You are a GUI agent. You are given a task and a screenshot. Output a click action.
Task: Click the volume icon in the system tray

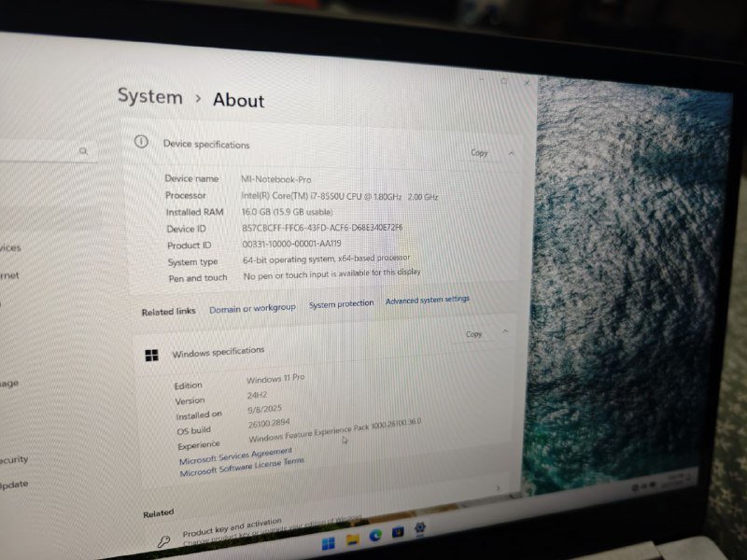tap(643, 486)
